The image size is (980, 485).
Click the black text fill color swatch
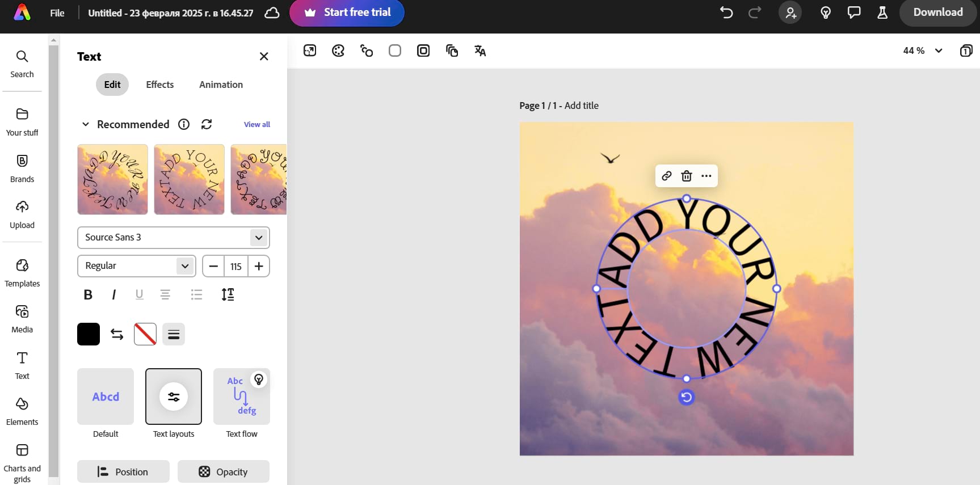click(89, 334)
